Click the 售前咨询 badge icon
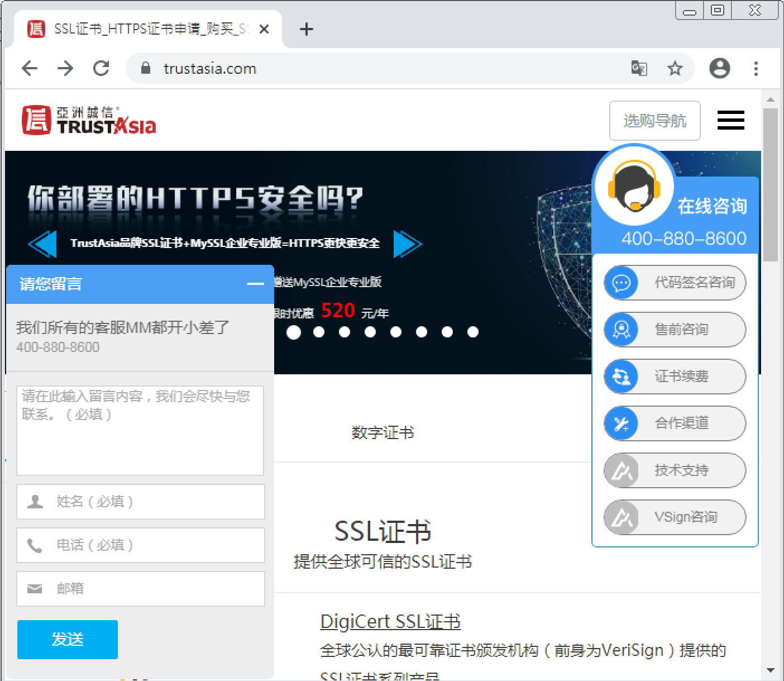 (621, 330)
